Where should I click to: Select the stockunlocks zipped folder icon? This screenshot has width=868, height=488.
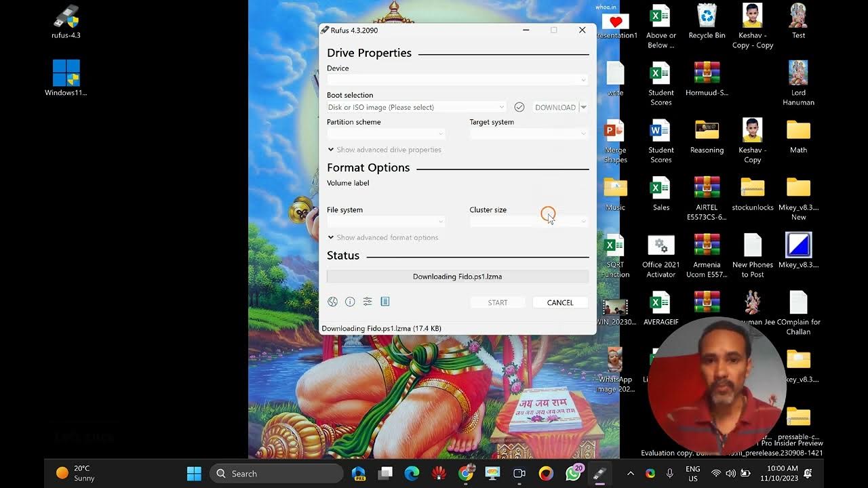(753, 195)
